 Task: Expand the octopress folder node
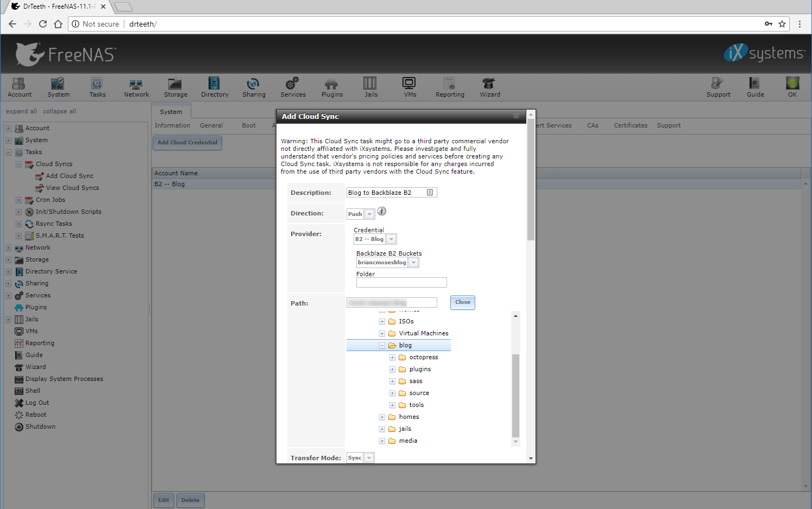(x=392, y=358)
